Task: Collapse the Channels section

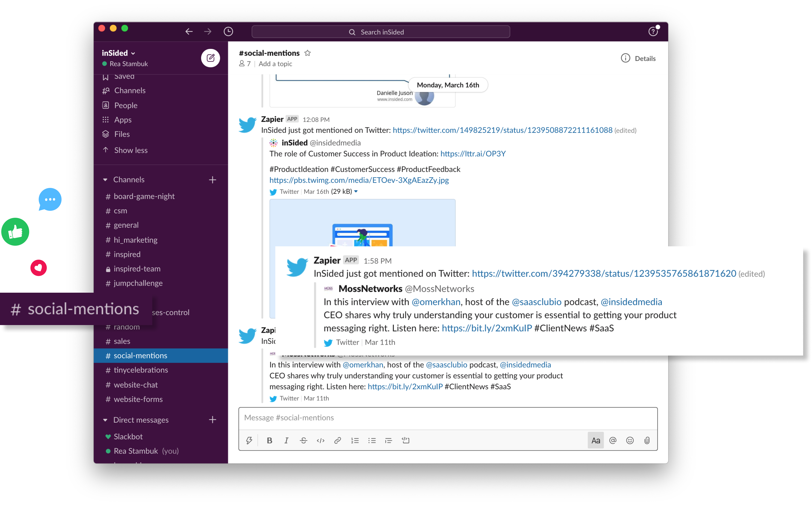Action: pyautogui.click(x=105, y=180)
